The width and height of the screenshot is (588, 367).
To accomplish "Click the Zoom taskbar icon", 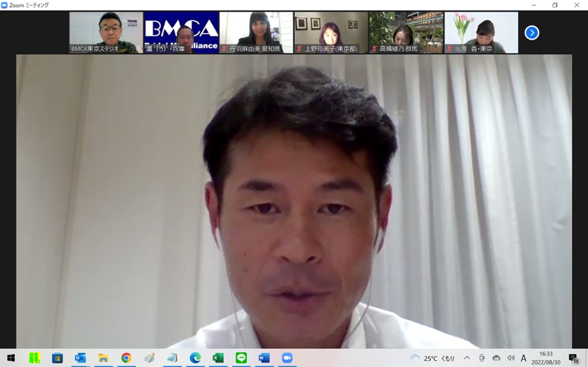I will tap(287, 358).
